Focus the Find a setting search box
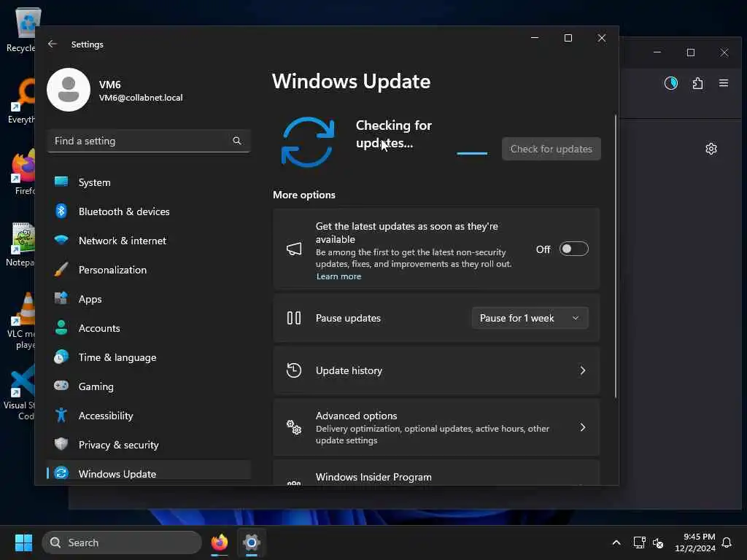747x560 pixels. [149, 141]
